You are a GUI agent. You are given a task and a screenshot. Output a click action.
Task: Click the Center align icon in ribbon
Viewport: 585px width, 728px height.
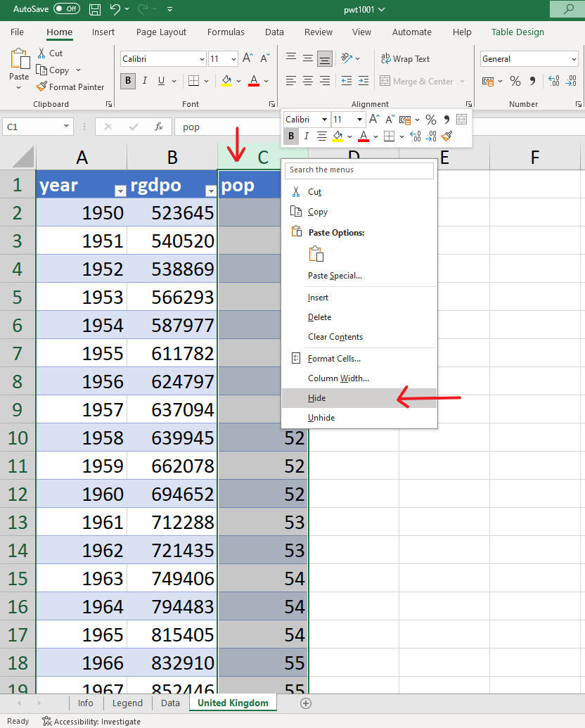click(307, 82)
